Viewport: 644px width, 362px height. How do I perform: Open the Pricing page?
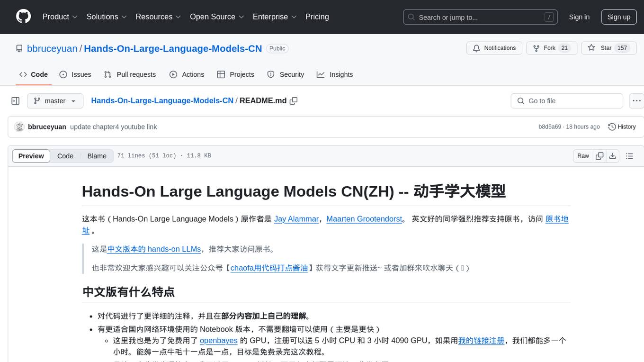317,17
